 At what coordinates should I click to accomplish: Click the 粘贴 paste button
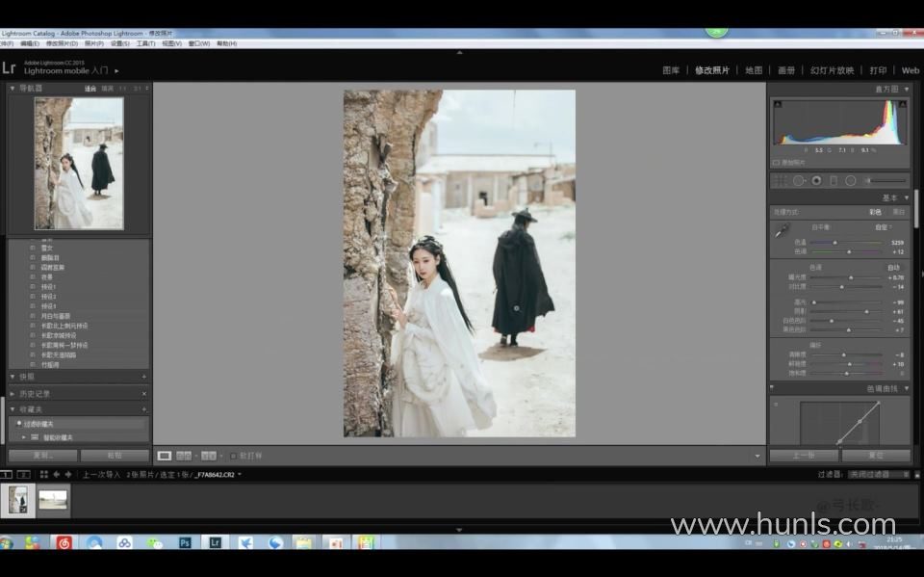pos(115,456)
